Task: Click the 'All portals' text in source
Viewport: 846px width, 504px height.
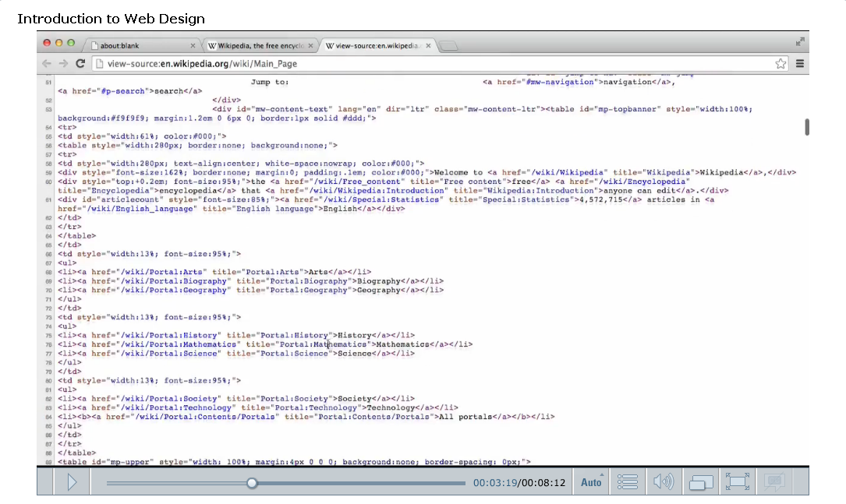Action: click(465, 417)
